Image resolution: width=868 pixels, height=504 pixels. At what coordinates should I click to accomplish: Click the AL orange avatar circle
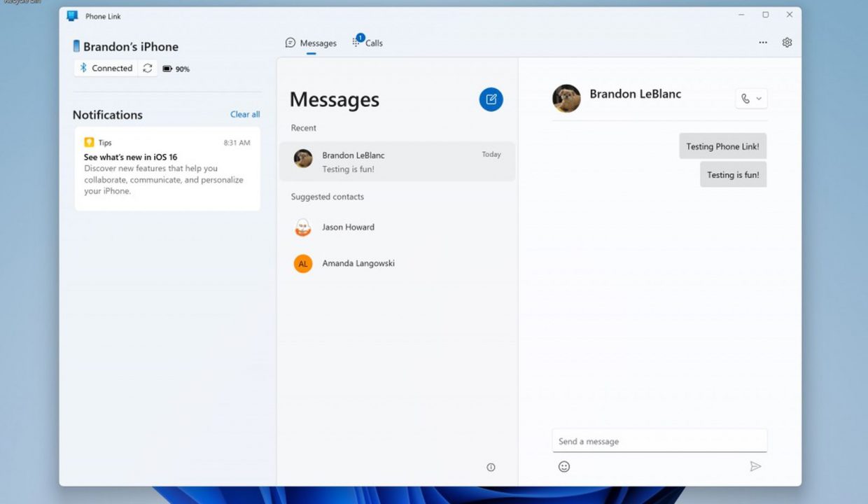303,263
